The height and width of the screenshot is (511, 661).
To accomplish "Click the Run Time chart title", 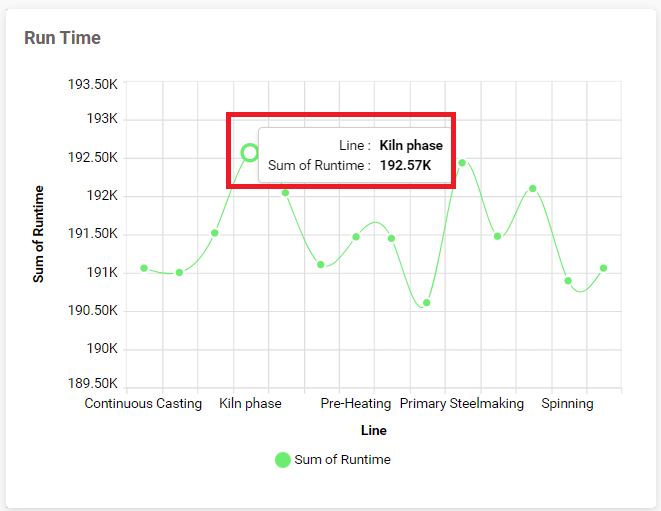I will (62, 38).
